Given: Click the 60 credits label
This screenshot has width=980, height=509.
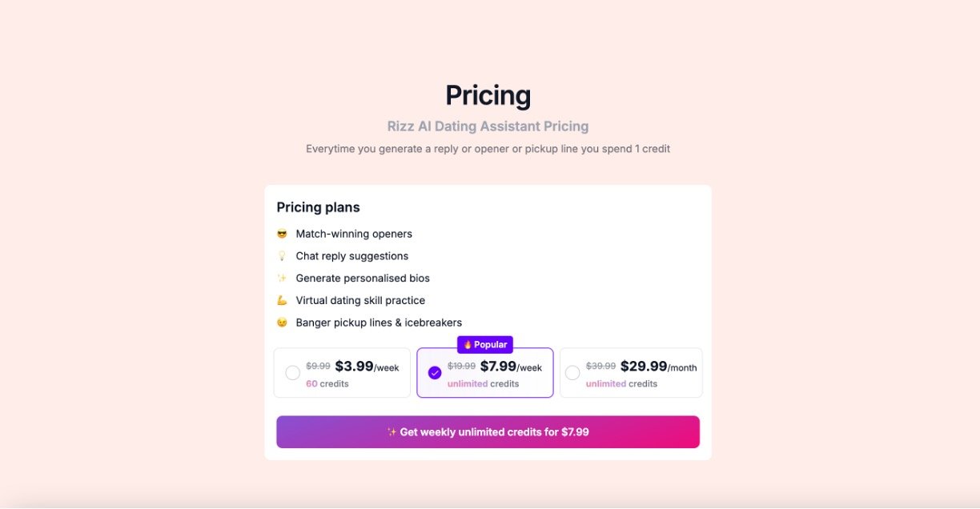Looking at the screenshot, I should point(327,384).
